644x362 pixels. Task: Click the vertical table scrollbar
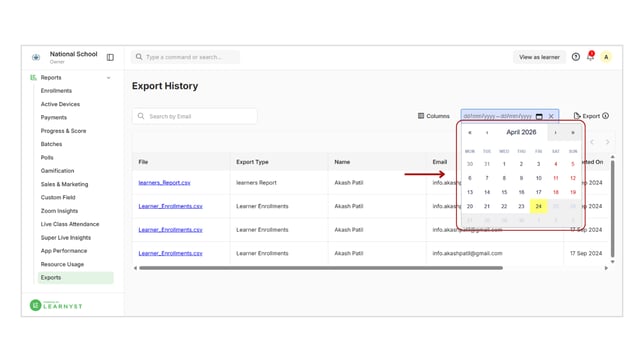612,208
